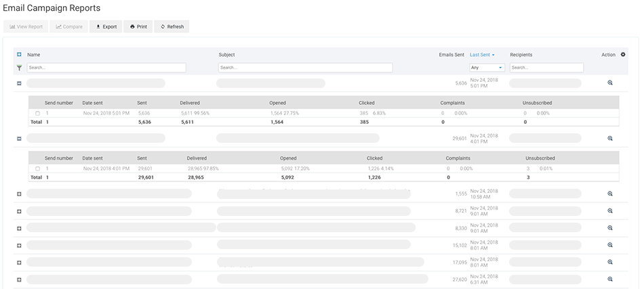644x289 pixels.
Task: View details for 15,102 emails campaign
Action: click(610, 245)
